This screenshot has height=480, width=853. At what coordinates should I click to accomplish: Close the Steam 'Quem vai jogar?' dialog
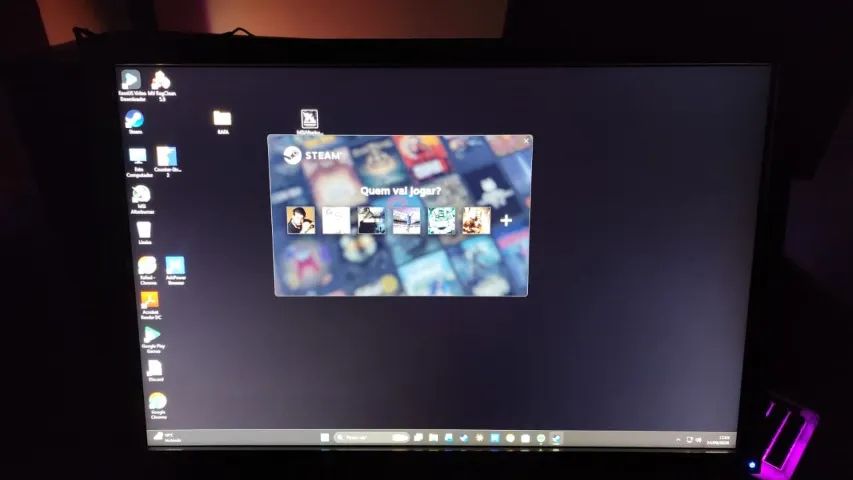coord(526,141)
